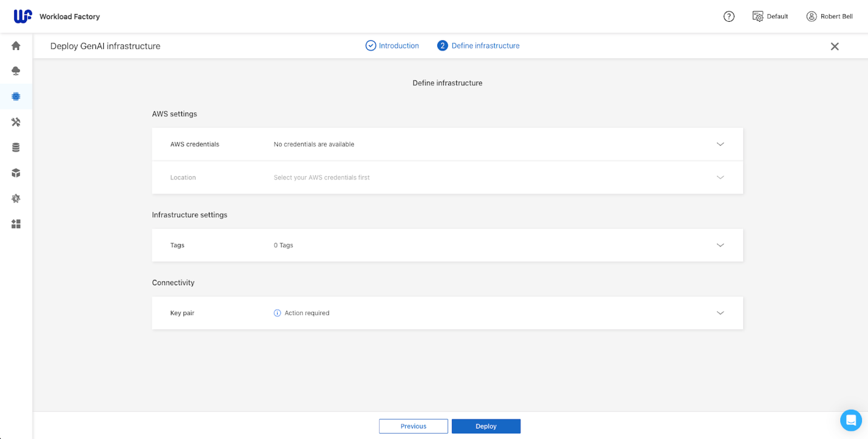Click 'Select your AWS credentials first' field

click(x=321, y=177)
